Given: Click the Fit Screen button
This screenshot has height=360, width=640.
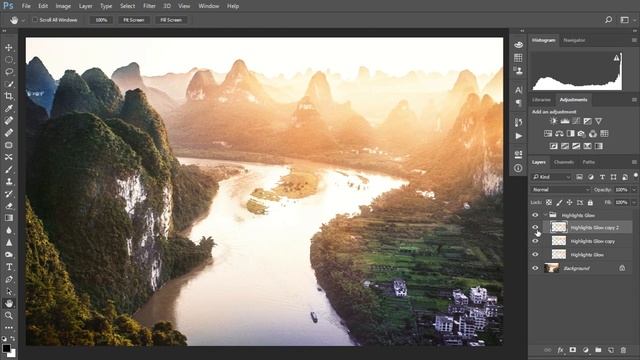Looking at the screenshot, I should click(134, 20).
